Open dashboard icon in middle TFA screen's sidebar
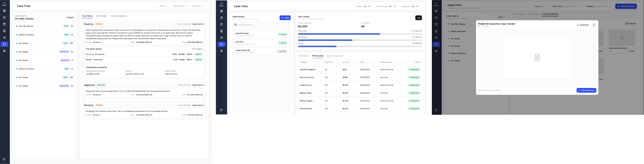The width and height of the screenshot is (644, 164). pyautogui.click(x=222, y=11)
